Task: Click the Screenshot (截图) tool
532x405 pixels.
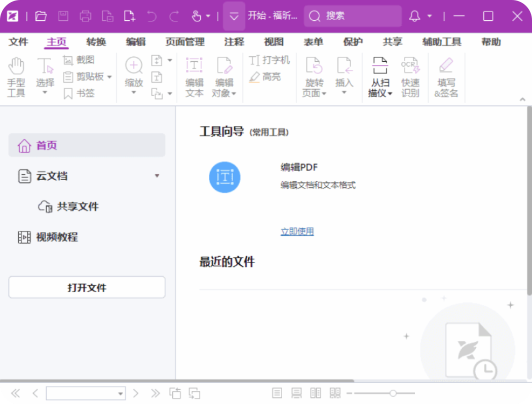Action: pos(79,60)
